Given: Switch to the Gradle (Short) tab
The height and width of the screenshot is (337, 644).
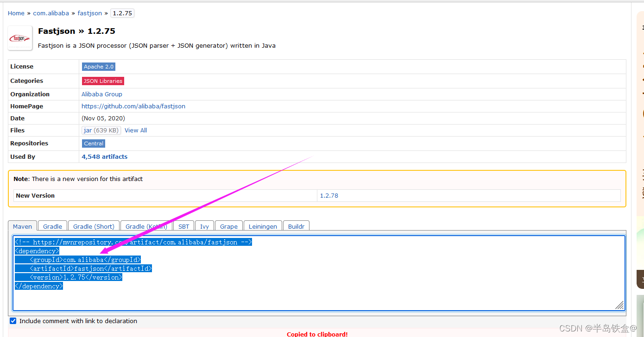Looking at the screenshot, I should (x=94, y=226).
